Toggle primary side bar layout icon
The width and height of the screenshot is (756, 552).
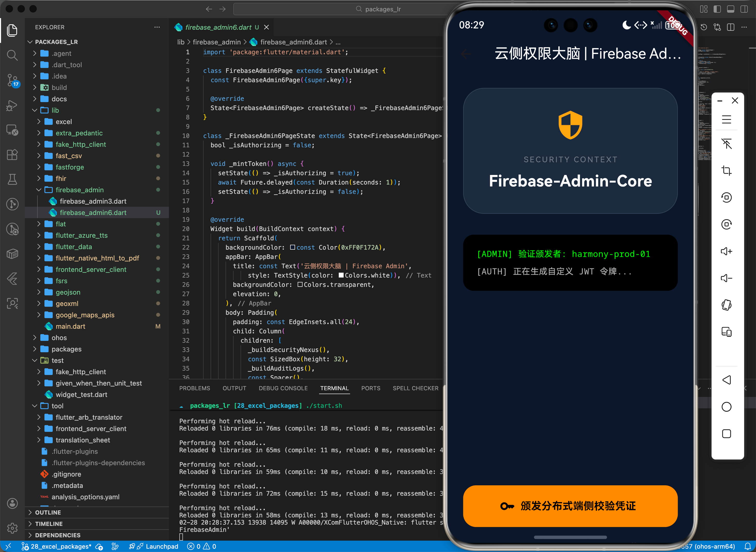pyautogui.click(x=717, y=9)
